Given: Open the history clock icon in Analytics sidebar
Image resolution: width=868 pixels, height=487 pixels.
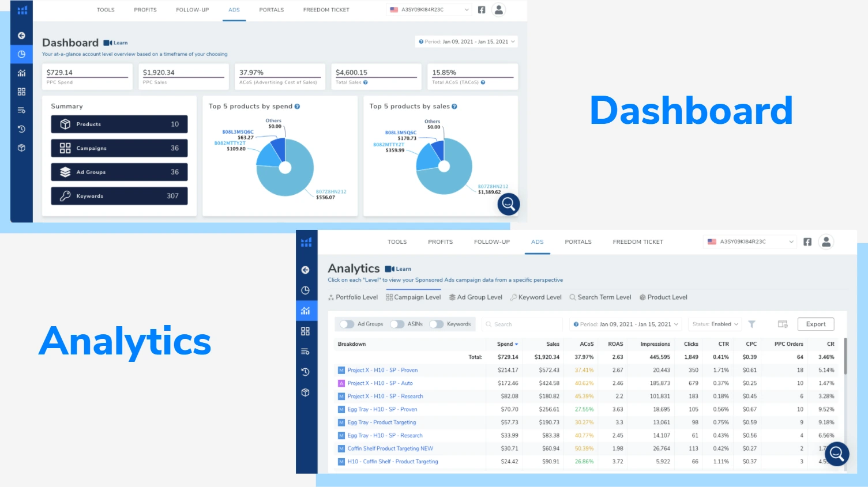Looking at the screenshot, I should coord(306,372).
